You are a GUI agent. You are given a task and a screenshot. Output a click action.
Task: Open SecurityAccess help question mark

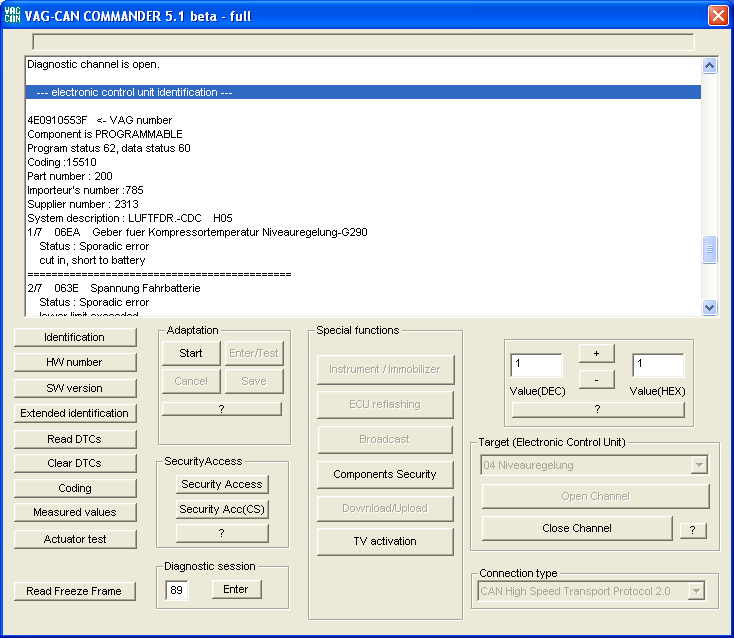click(x=222, y=533)
